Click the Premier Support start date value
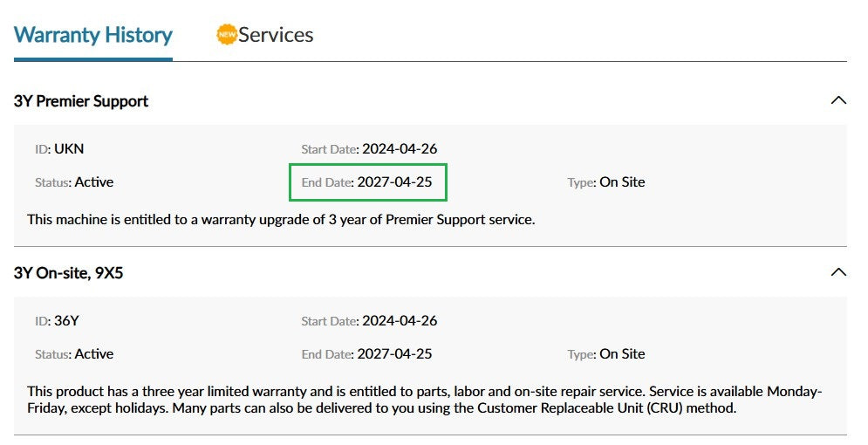This screenshot has height=445, width=868. pos(400,148)
